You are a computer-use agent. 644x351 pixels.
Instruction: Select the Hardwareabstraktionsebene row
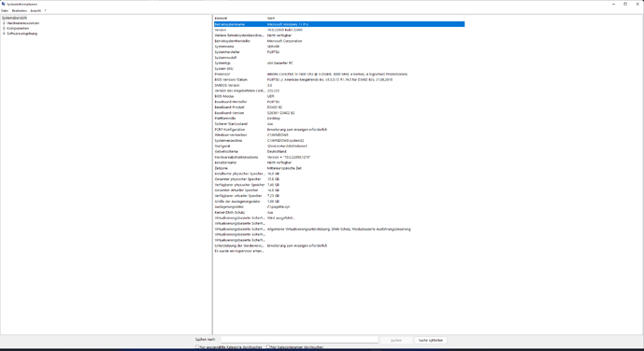tap(339, 157)
